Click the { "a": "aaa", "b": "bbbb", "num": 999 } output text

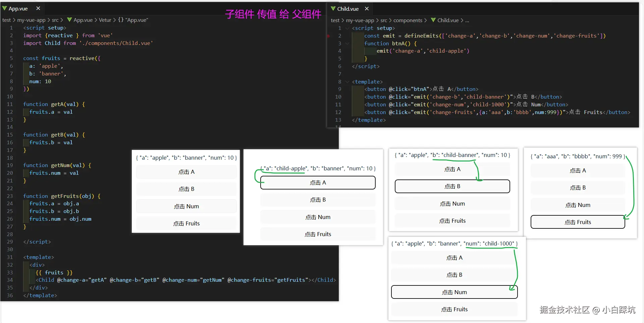coord(578,156)
